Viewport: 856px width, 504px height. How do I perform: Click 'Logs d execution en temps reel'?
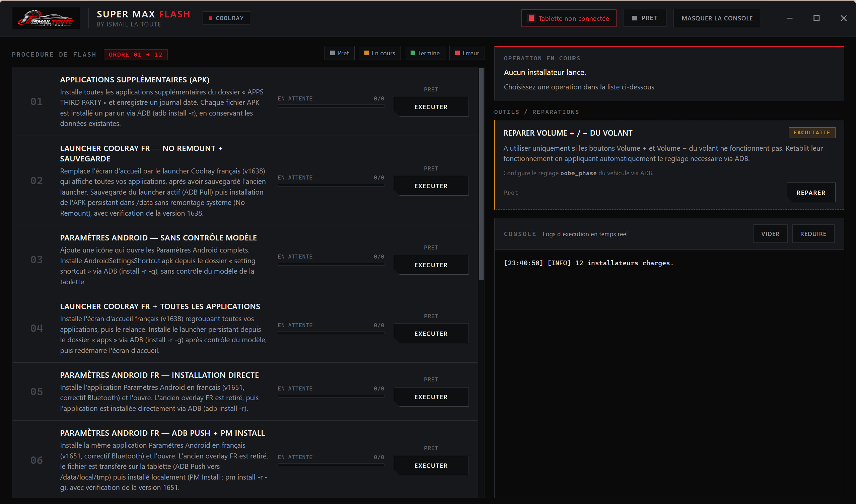(x=585, y=234)
